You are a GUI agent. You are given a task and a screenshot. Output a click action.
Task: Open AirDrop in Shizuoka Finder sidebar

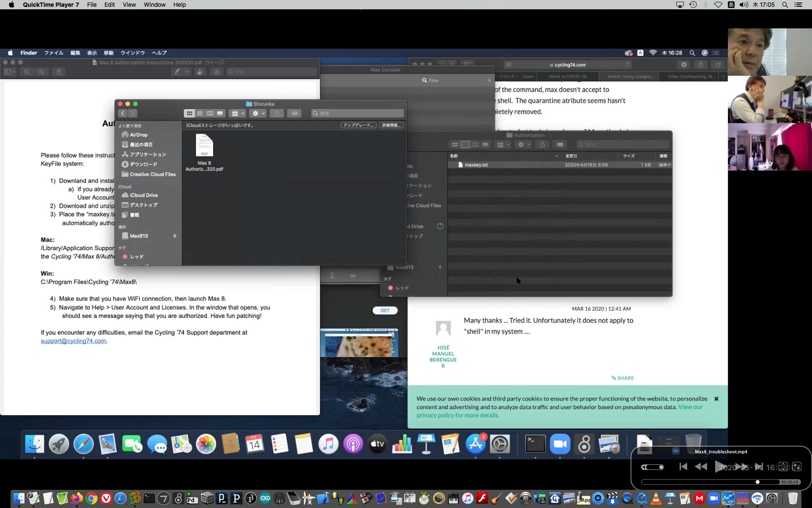tap(138, 135)
